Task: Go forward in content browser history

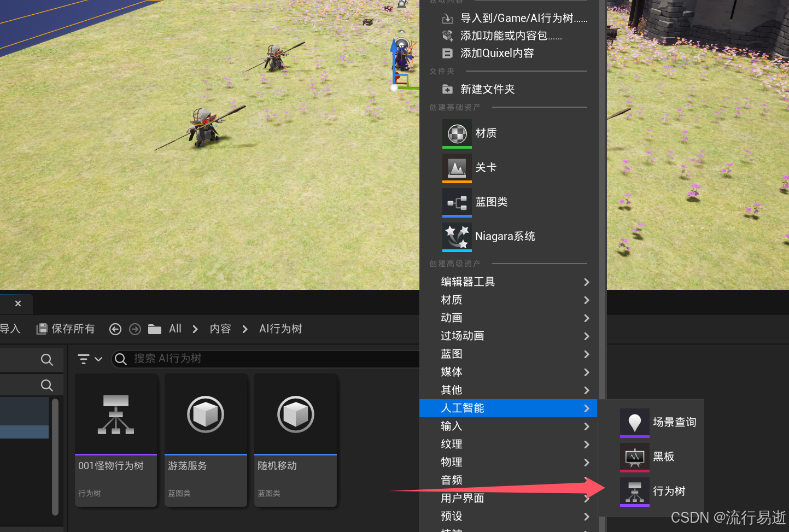Action: point(135,329)
